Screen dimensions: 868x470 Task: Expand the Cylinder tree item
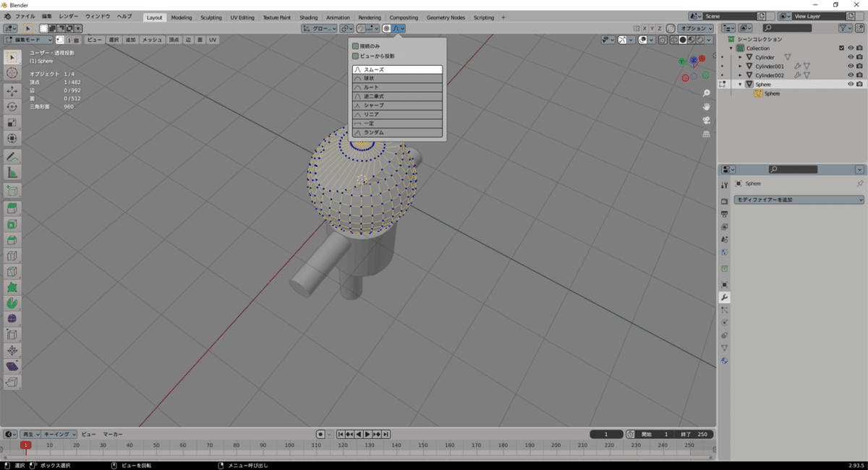(740, 57)
